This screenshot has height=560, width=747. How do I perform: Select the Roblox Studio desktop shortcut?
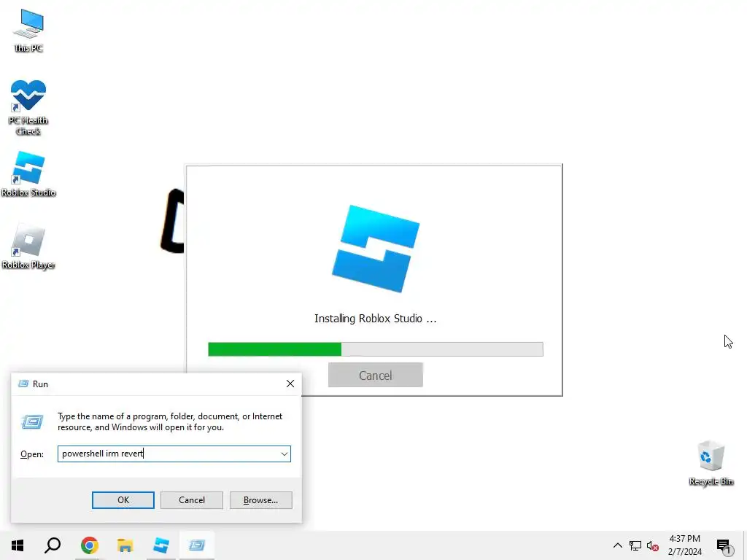click(28, 174)
